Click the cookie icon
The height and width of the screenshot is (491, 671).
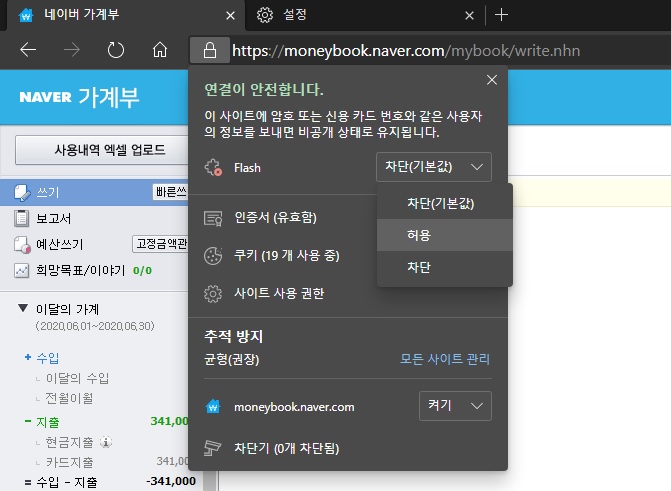coord(213,256)
